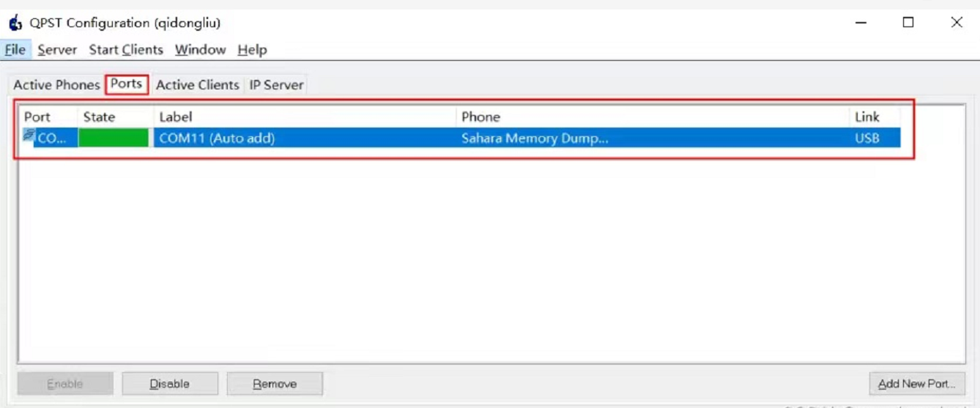980x408 pixels.
Task: Open the Start Clients menu
Action: pos(126,50)
